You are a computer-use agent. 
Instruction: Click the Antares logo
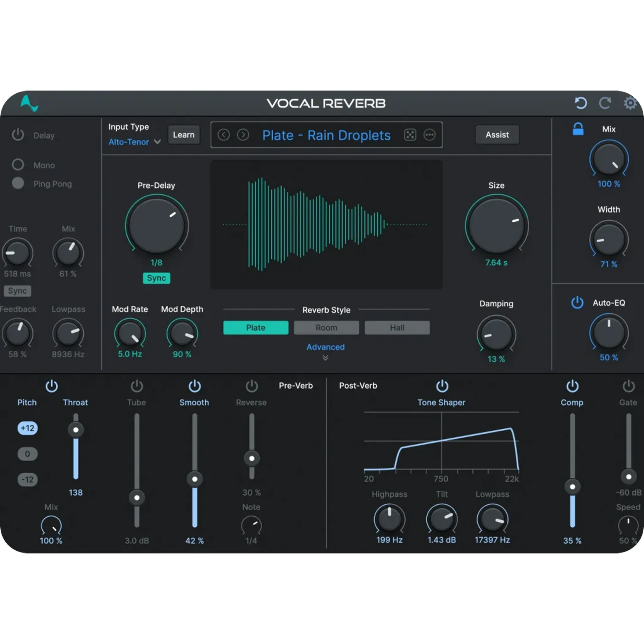pyautogui.click(x=29, y=103)
